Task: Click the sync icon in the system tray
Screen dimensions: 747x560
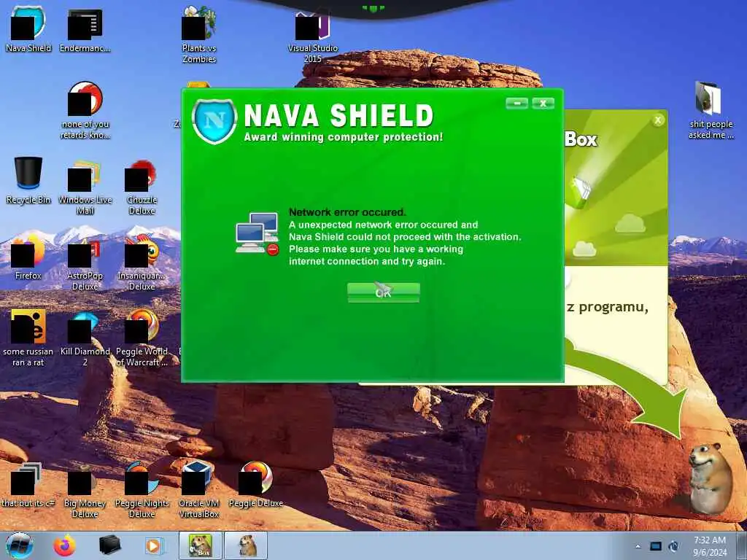Action: click(673, 546)
